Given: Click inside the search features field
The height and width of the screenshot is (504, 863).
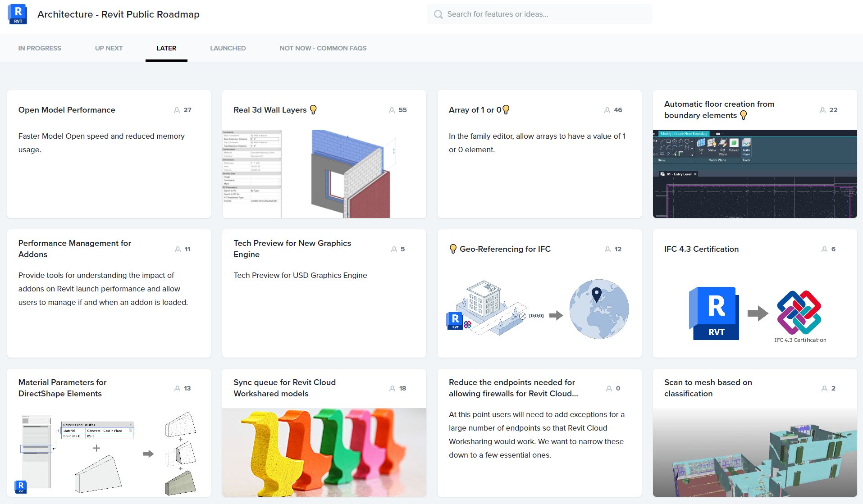Looking at the screenshot, I should pyautogui.click(x=518, y=14).
